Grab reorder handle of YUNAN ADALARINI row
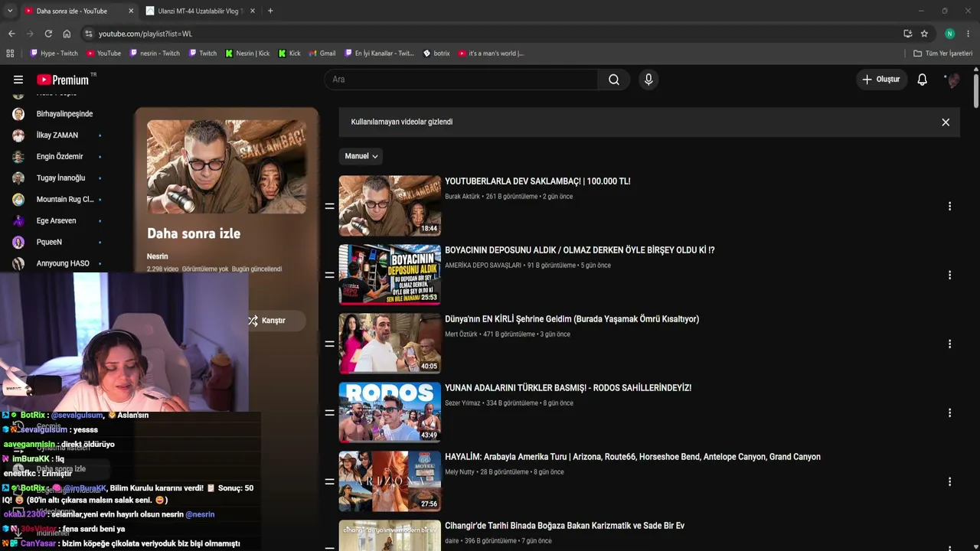 pos(330,413)
